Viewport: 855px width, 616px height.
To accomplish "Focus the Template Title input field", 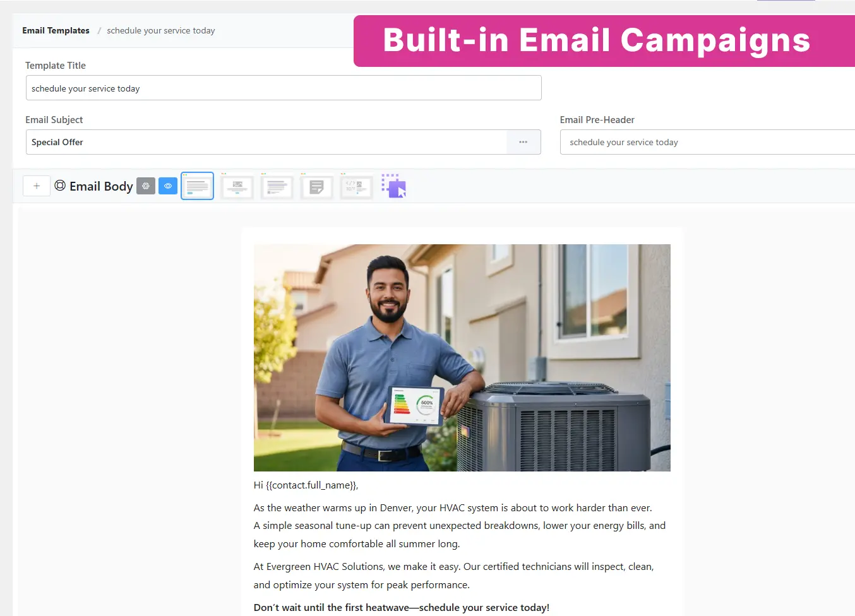I will pyautogui.click(x=284, y=88).
